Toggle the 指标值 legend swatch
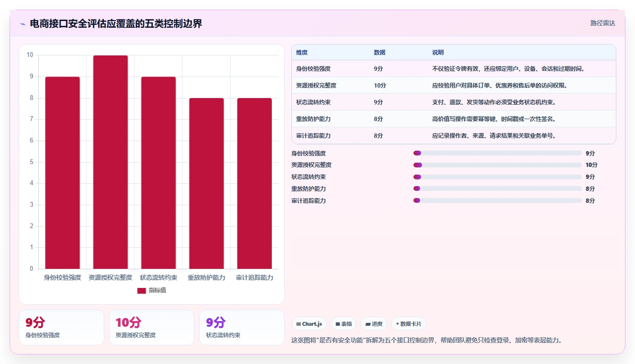635x364 pixels. (x=141, y=290)
